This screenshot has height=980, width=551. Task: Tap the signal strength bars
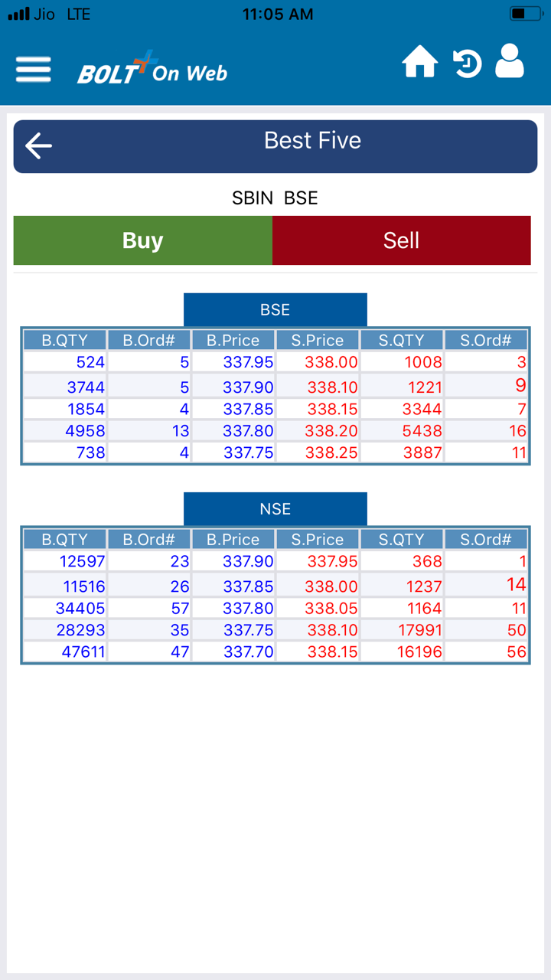[18, 14]
